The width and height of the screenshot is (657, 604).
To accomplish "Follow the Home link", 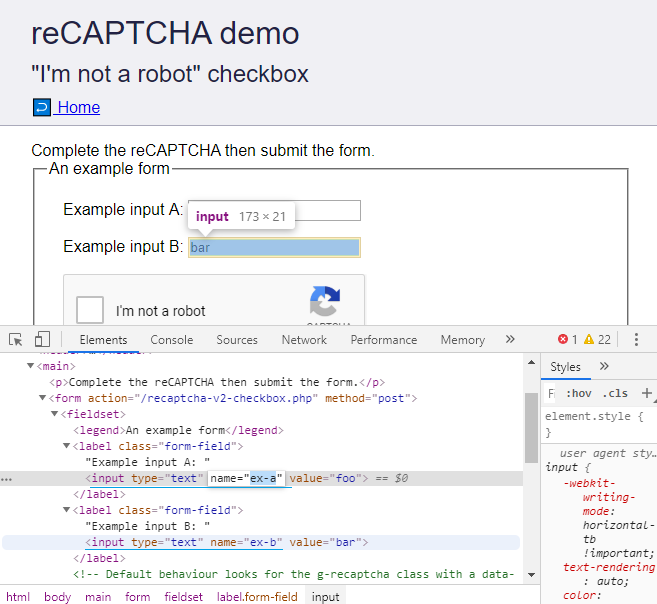I will point(78,108).
